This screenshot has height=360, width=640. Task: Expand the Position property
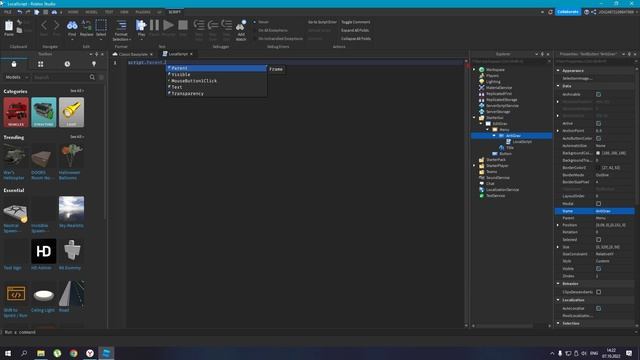click(558, 225)
